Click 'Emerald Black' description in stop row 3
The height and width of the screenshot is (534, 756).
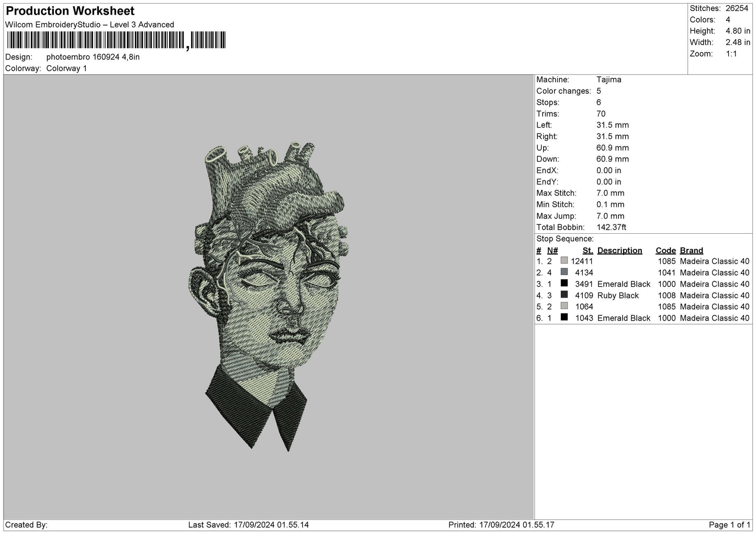tap(624, 284)
